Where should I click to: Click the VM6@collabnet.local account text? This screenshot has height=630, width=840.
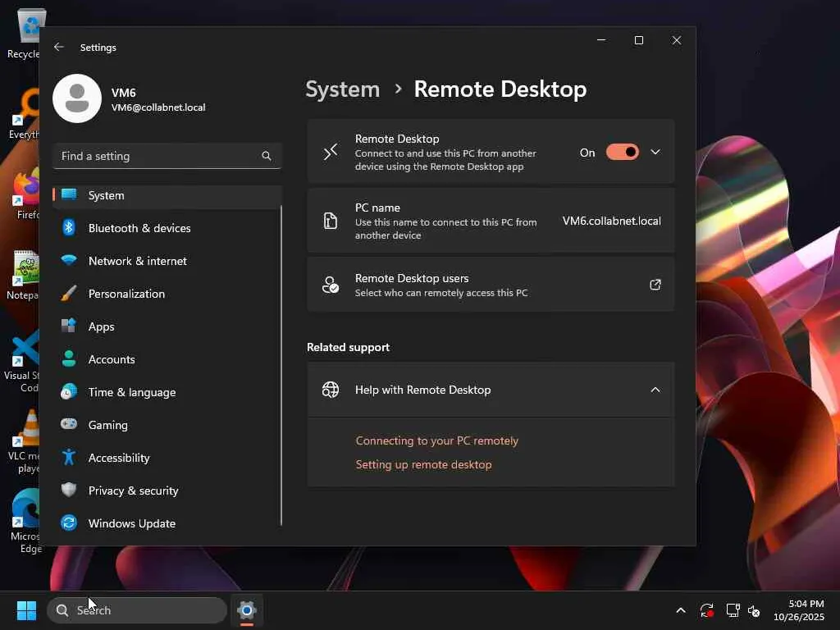158,107
